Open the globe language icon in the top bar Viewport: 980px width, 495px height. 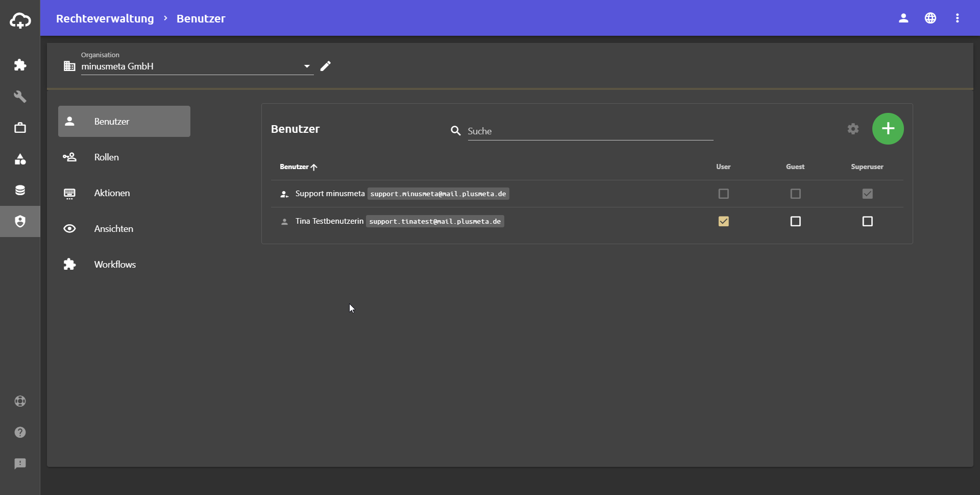[930, 18]
